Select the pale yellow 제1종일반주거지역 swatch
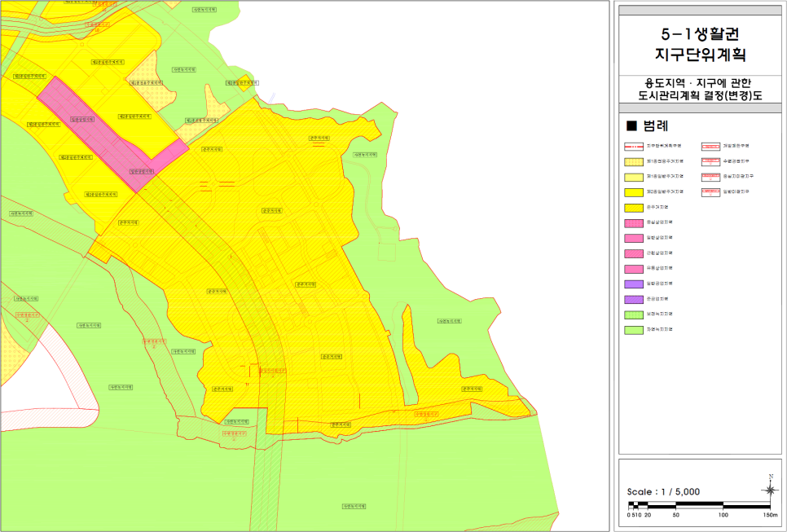787x532 pixels. click(x=634, y=176)
